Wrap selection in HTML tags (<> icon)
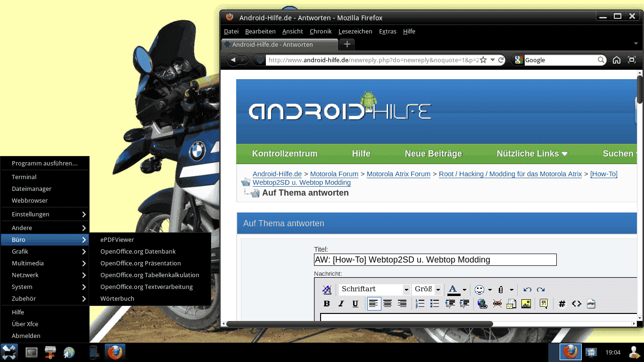 (x=577, y=304)
